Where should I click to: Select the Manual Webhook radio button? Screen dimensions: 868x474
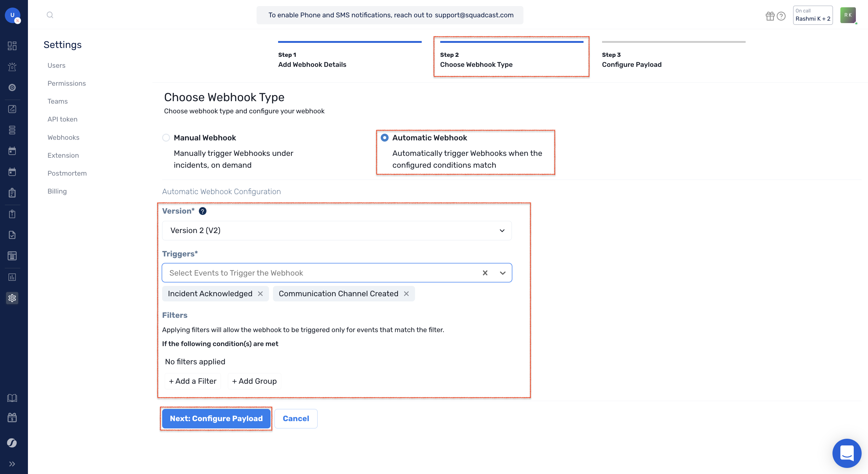[166, 138]
